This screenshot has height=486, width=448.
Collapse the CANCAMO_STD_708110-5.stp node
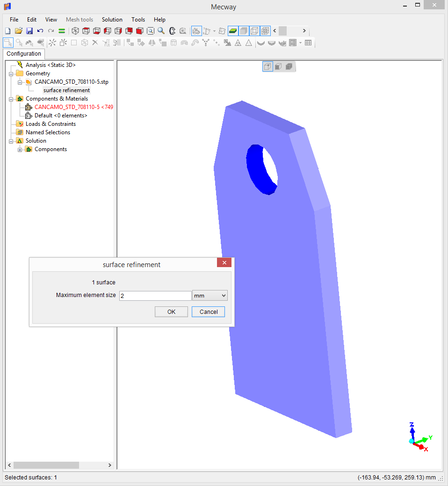pyautogui.click(x=20, y=82)
